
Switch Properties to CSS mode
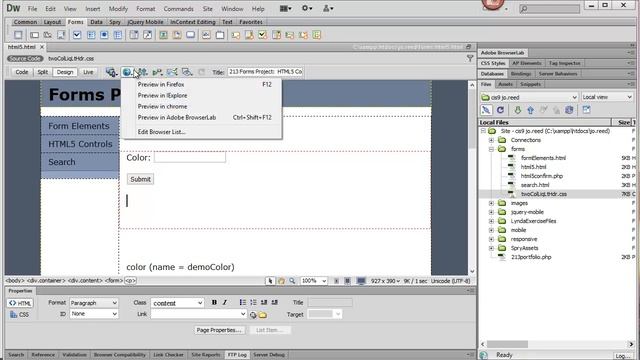(x=19, y=315)
